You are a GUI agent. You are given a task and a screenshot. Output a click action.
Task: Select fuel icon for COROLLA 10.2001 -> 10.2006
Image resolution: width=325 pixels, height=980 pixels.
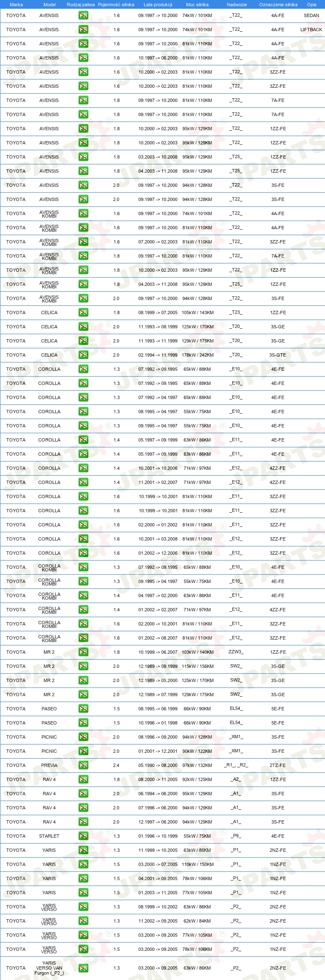click(83, 468)
